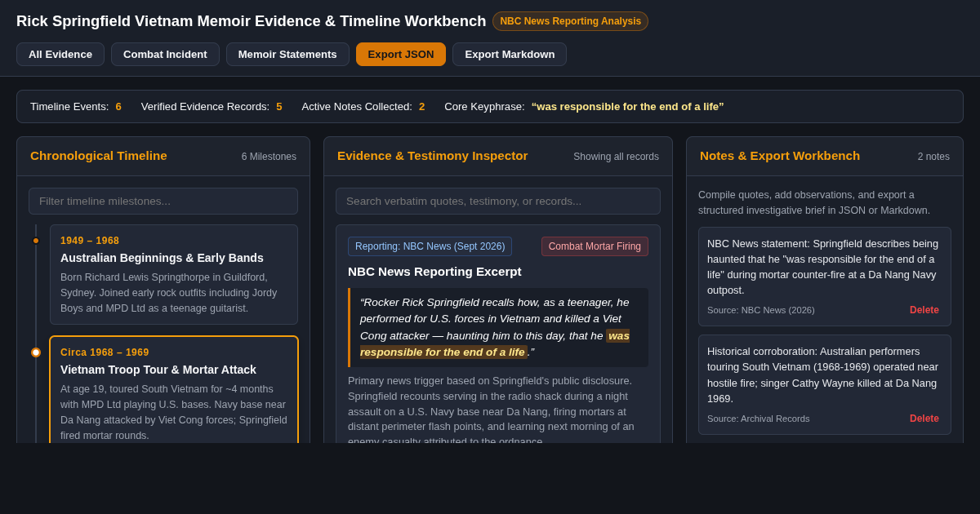Image resolution: width=980 pixels, height=514 pixels.
Task: Switch to the Combat Incident tab
Action: pos(165,55)
